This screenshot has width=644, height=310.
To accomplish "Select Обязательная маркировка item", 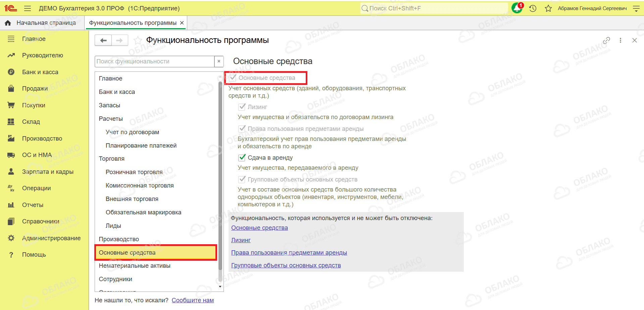I will click(x=156, y=212).
